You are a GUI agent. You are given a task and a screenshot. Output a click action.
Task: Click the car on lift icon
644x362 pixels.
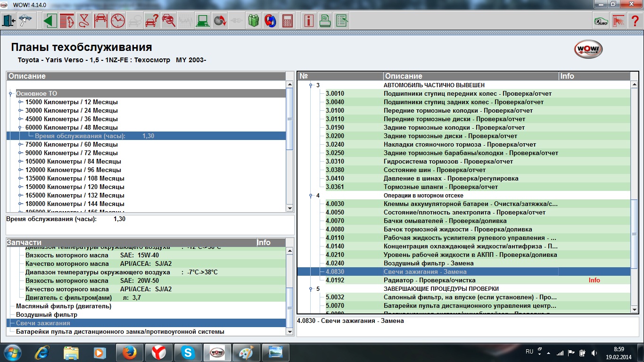100,21
